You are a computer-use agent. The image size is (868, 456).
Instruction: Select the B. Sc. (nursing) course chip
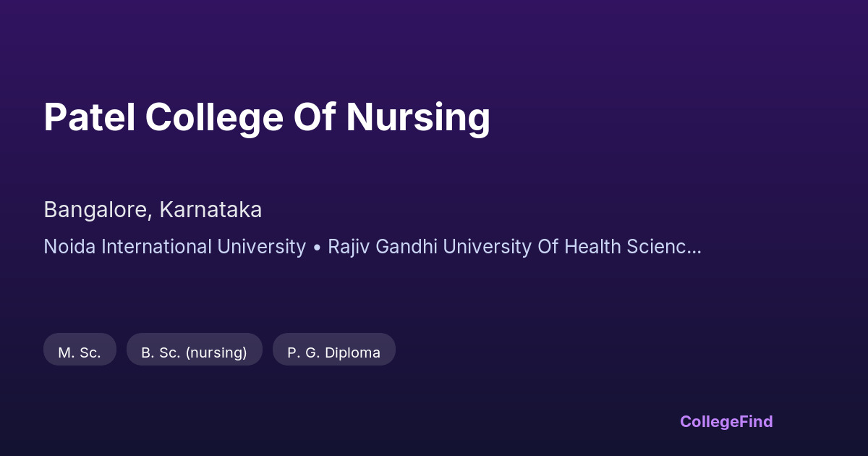[194, 352]
